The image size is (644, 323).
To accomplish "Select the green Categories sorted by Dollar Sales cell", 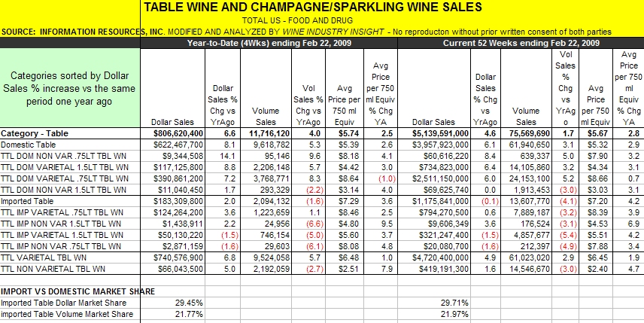I will coord(70,88).
